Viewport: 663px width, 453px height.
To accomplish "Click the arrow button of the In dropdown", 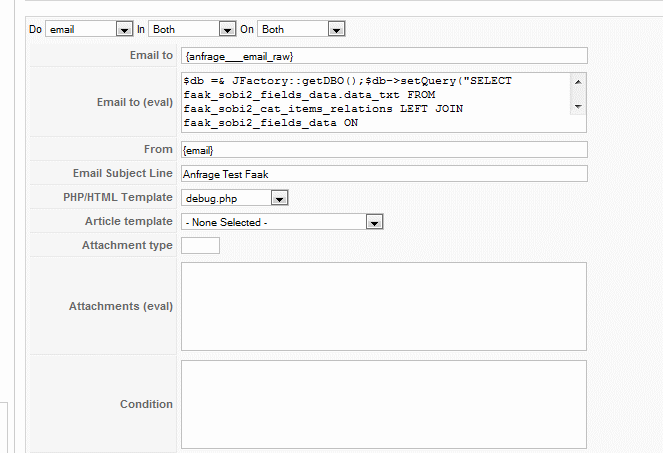I will [227, 30].
